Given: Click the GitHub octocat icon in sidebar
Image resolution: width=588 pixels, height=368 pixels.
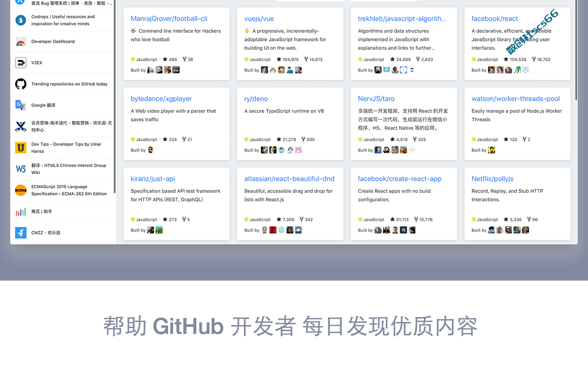Looking at the screenshot, I should click(x=21, y=84).
